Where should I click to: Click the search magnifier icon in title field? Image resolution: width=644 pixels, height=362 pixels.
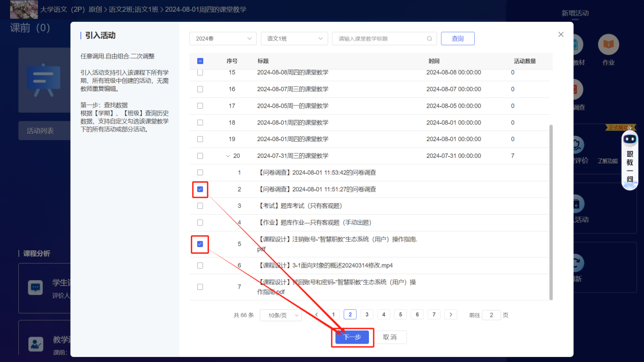pos(430,39)
